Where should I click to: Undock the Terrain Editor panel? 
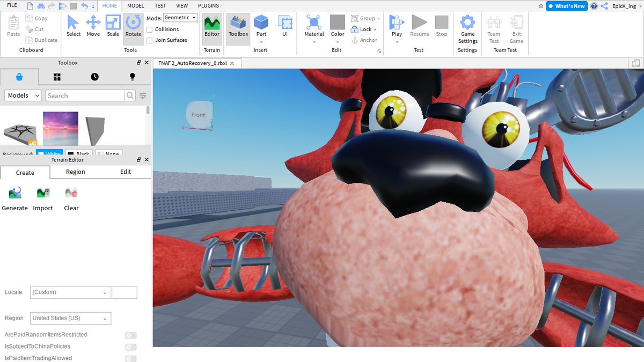click(x=139, y=160)
